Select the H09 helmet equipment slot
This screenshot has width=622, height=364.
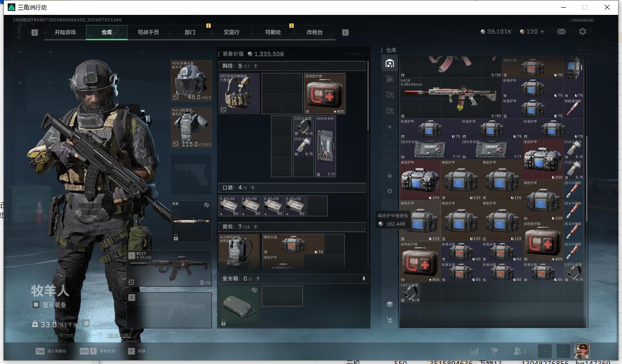[x=191, y=81]
